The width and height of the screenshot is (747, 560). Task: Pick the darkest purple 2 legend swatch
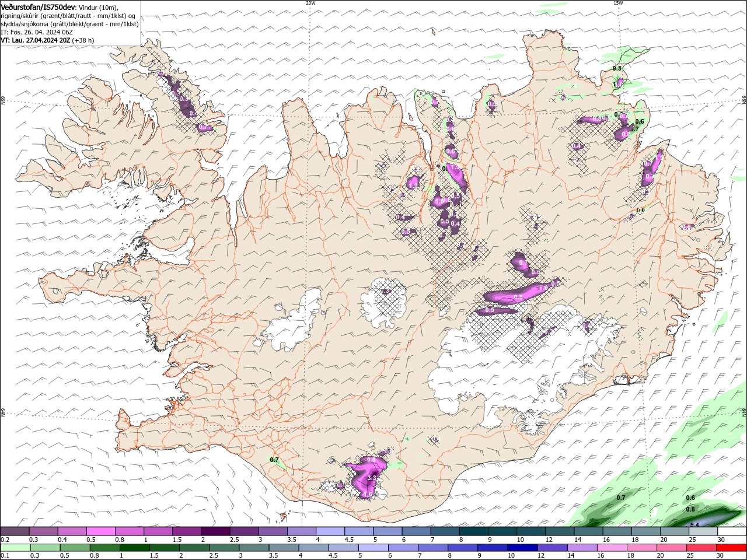[215, 531]
